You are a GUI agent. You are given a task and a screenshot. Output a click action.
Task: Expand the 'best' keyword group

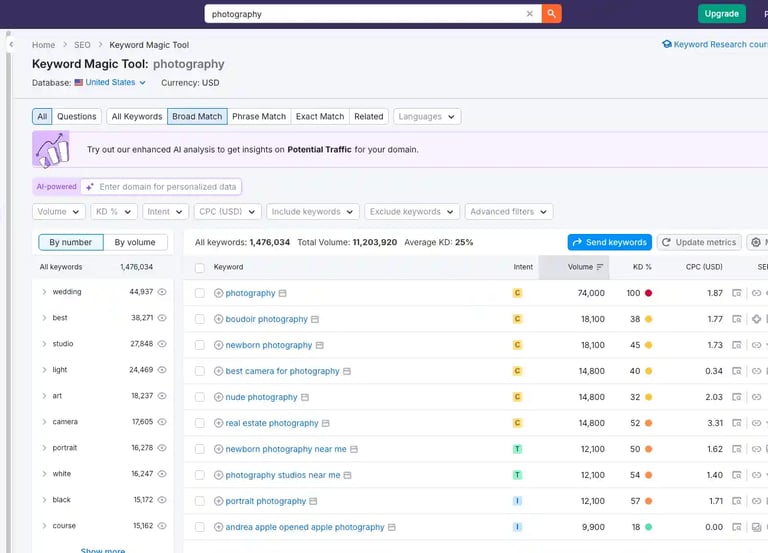44,317
